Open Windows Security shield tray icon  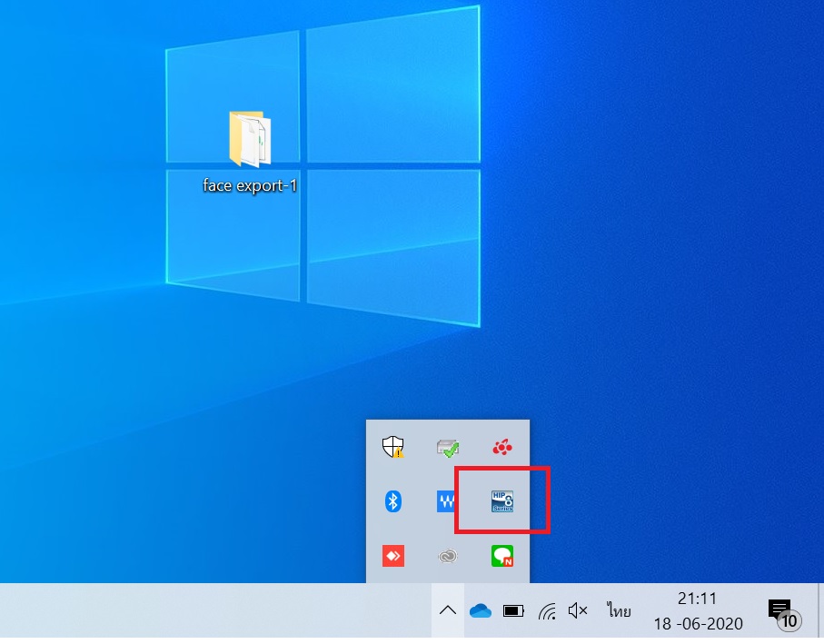[x=392, y=447]
